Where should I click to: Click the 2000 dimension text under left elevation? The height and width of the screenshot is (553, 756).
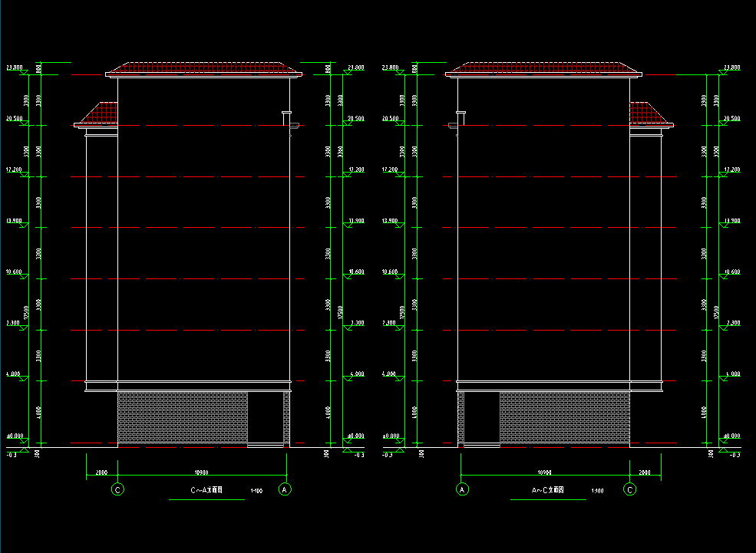click(101, 472)
